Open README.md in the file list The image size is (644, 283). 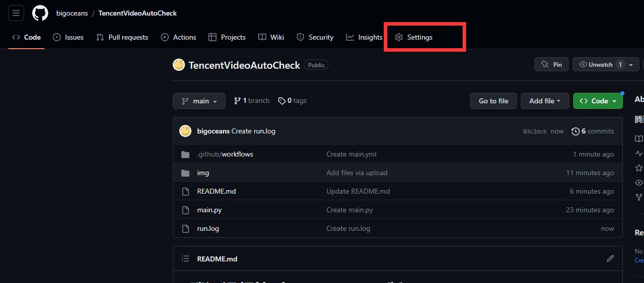217,191
